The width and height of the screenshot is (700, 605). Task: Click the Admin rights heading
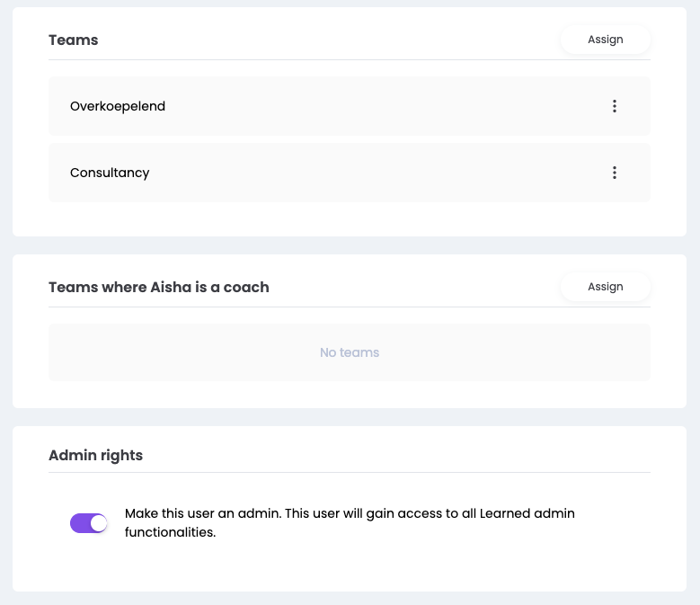coord(95,455)
